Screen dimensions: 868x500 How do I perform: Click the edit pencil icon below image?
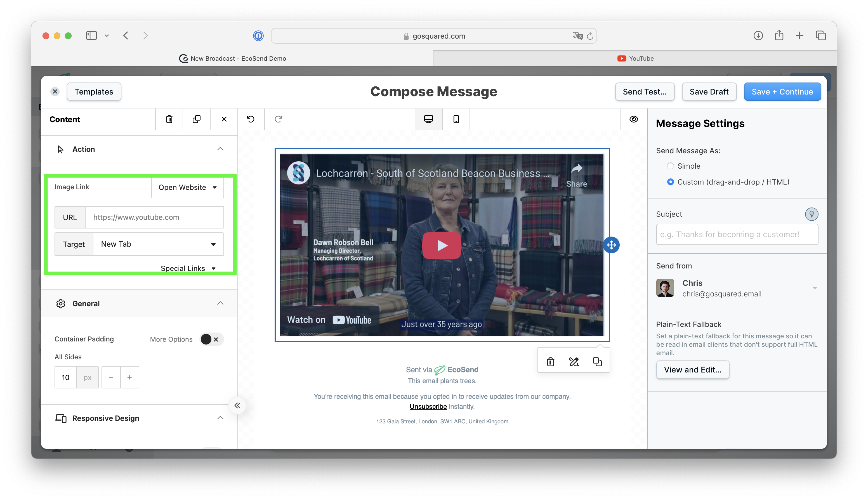[x=574, y=362]
